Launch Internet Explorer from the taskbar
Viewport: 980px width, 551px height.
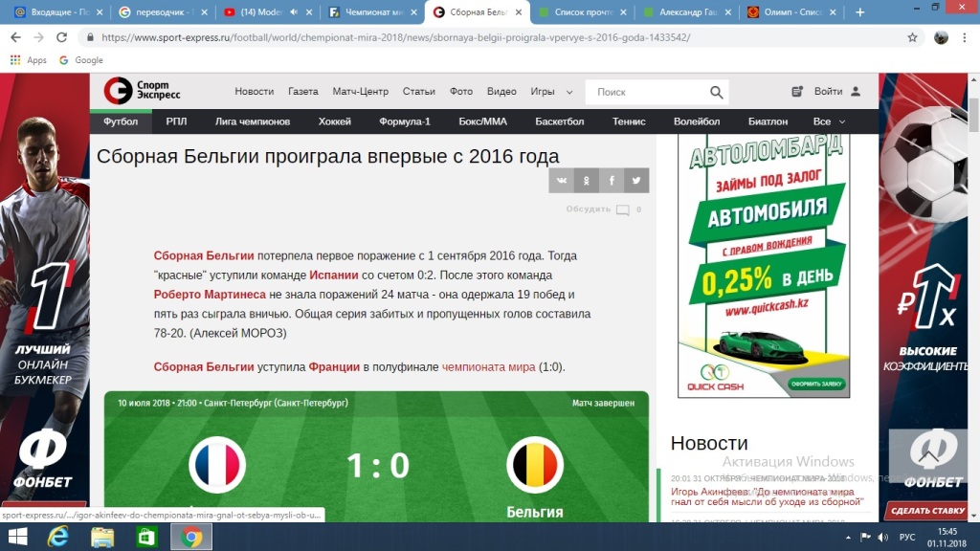click(x=58, y=537)
